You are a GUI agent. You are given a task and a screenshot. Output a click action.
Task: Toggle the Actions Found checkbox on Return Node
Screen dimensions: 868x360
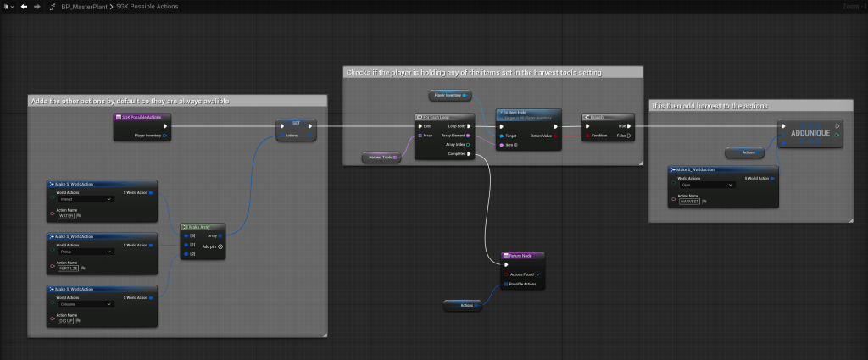[x=539, y=274]
